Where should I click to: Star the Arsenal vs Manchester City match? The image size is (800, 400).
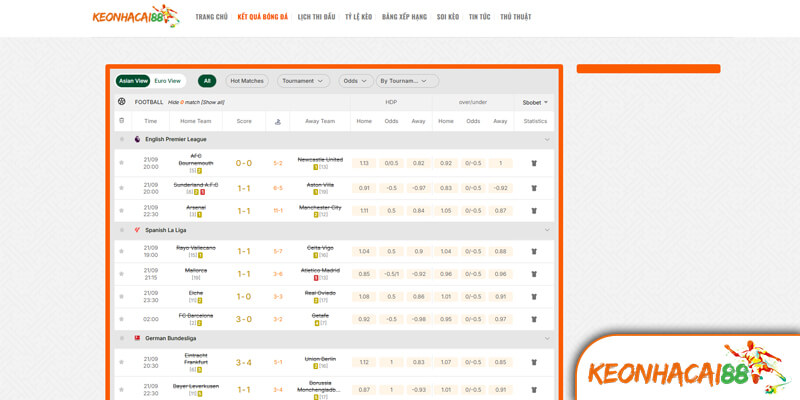122,211
